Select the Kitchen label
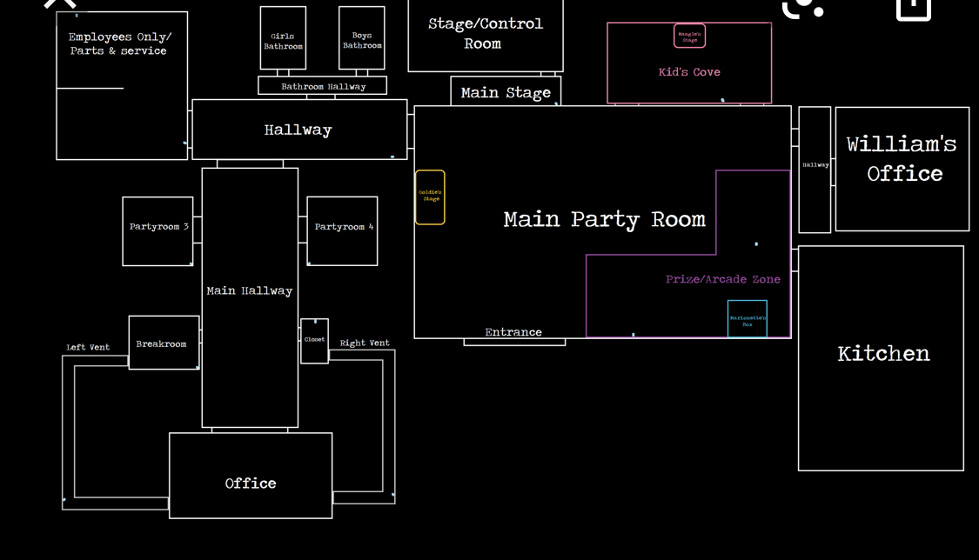The height and width of the screenshot is (560, 979). pyautogui.click(x=883, y=354)
